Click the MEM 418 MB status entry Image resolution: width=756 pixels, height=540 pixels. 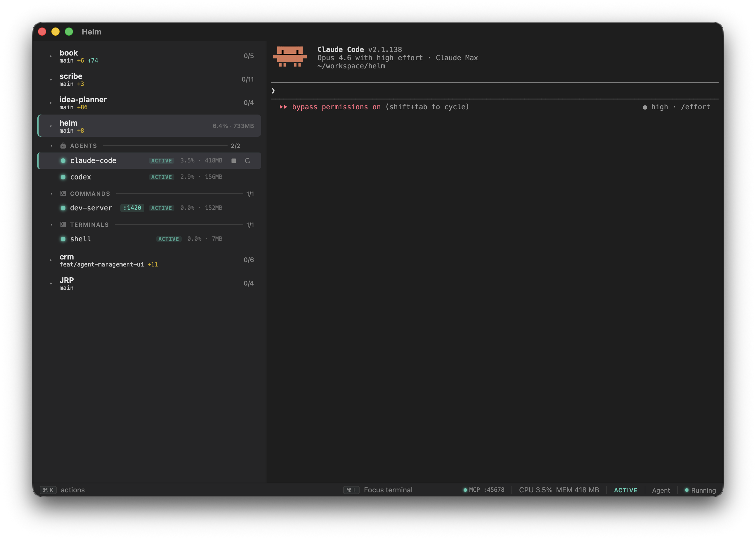[x=577, y=490]
